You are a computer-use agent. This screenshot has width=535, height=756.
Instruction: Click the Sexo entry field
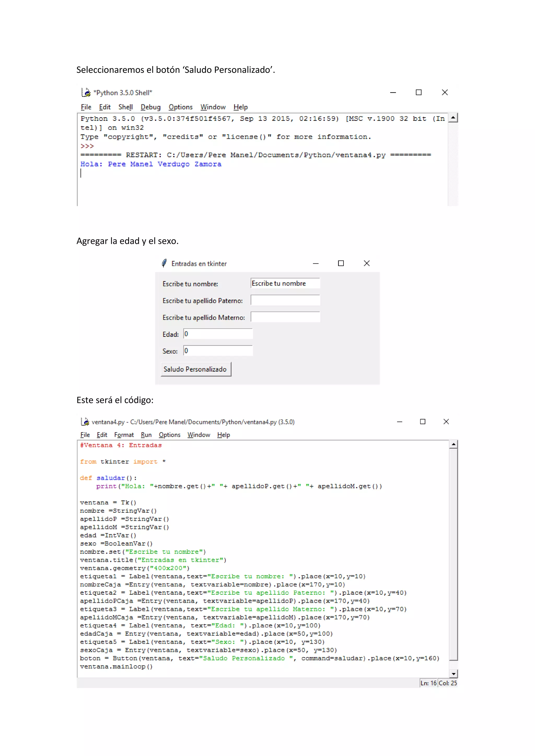click(x=218, y=351)
